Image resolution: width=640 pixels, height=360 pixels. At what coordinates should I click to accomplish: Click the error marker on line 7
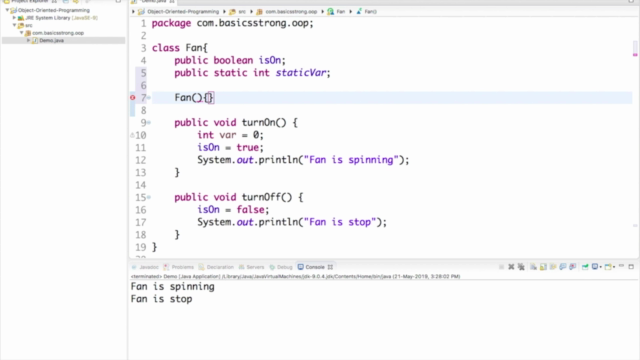(133, 98)
